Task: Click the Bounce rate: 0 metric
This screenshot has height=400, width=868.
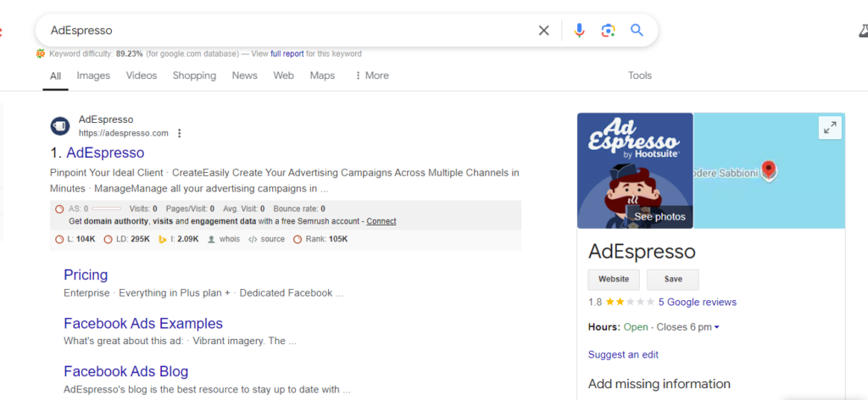Action: (x=299, y=209)
